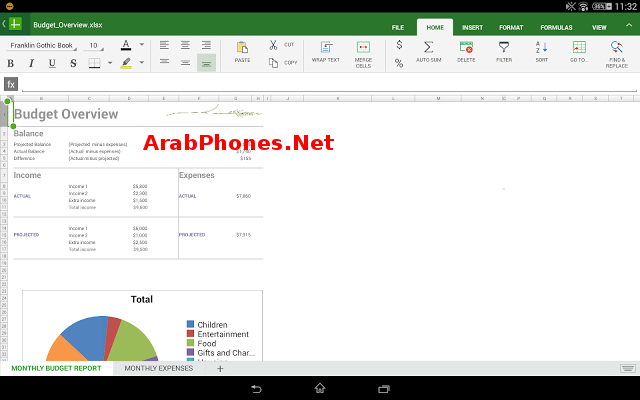Align cell content to middle
The width and height of the screenshot is (640, 400).
(185, 63)
